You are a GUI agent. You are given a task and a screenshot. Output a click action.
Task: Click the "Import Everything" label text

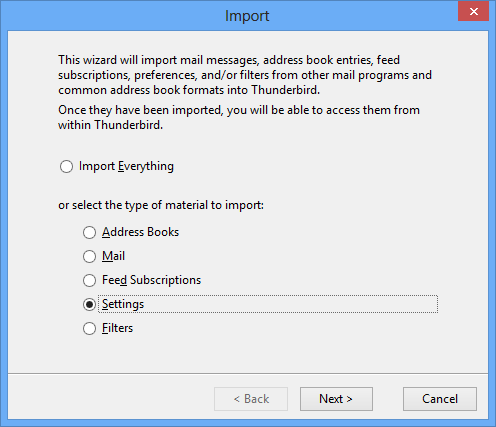tap(126, 166)
